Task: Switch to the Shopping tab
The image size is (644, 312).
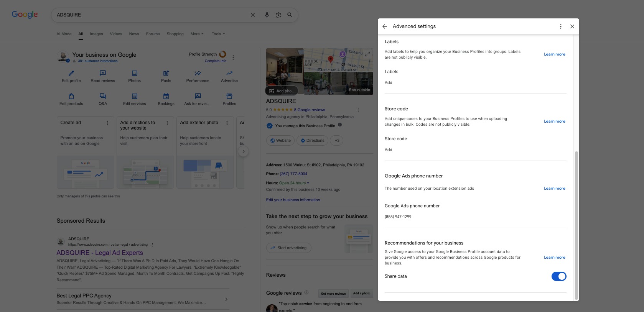Action: click(175, 34)
